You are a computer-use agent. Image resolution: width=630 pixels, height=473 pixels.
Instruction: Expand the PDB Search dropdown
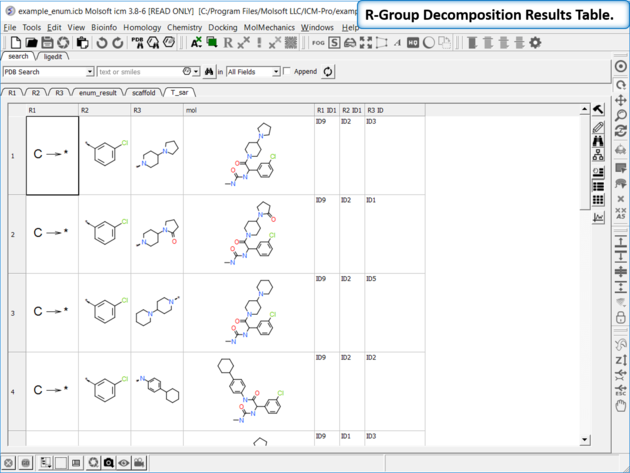tap(90, 72)
